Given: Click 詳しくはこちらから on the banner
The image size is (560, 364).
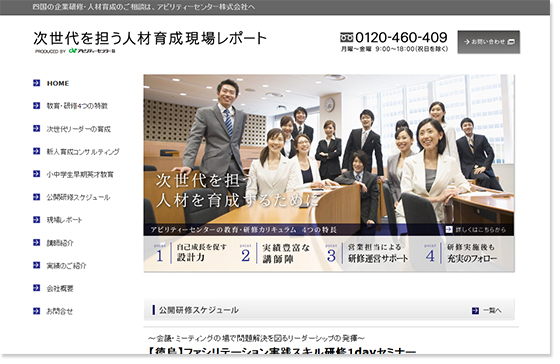Looking at the screenshot, I should pyautogui.click(x=480, y=230).
